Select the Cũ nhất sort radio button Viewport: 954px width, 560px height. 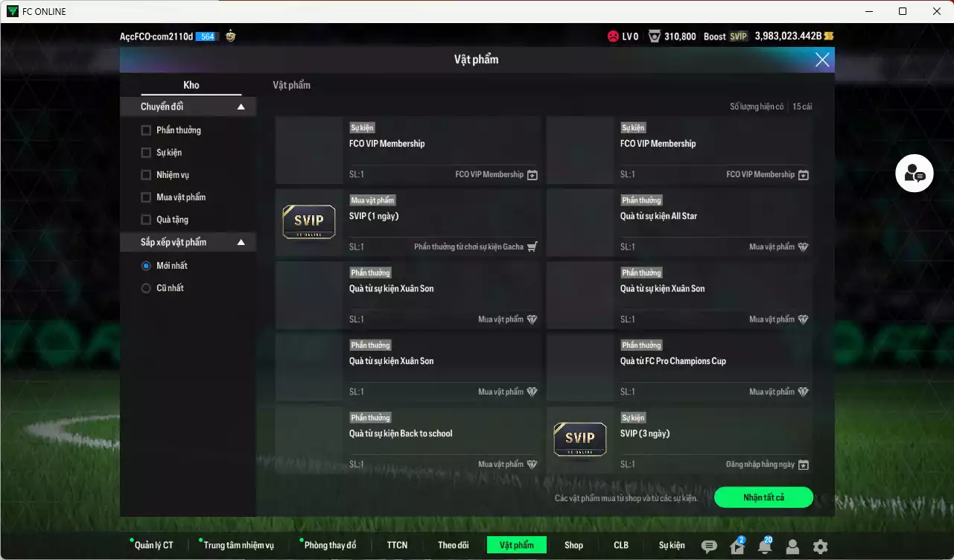tap(146, 288)
